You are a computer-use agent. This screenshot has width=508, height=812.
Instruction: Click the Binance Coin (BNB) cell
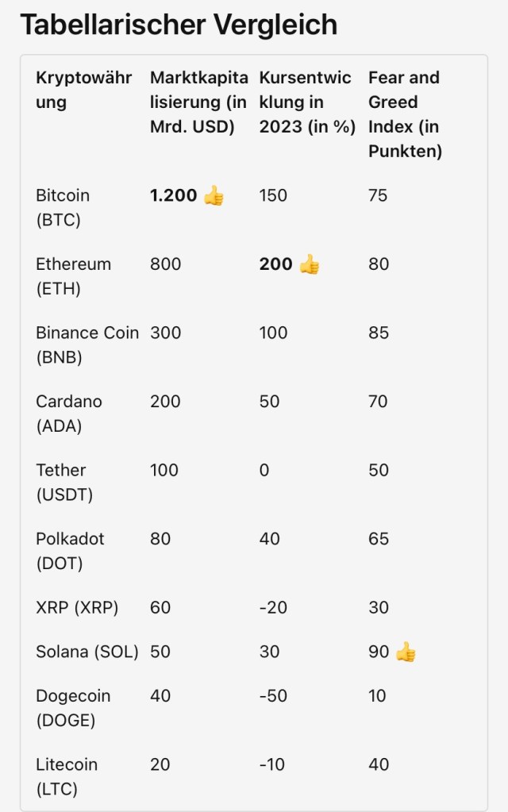pyautogui.click(x=87, y=344)
